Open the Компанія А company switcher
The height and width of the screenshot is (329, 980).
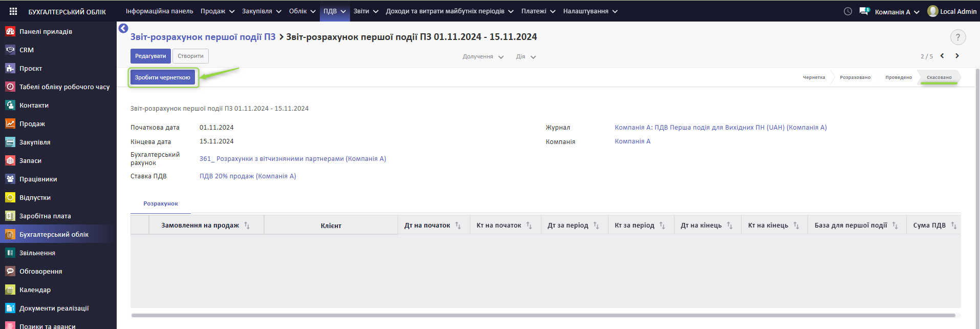click(897, 12)
